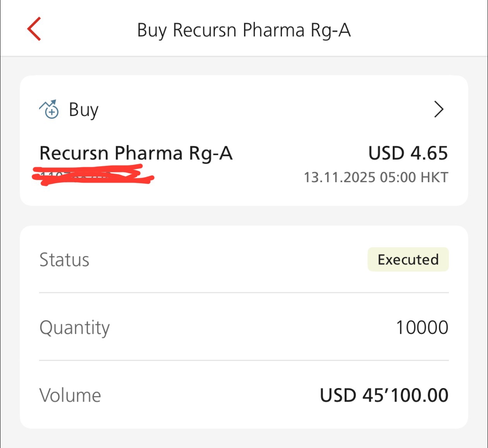The image size is (488, 448).
Task: Click the 13.11.2025 05:00 HKT timestamp
Action: (376, 177)
